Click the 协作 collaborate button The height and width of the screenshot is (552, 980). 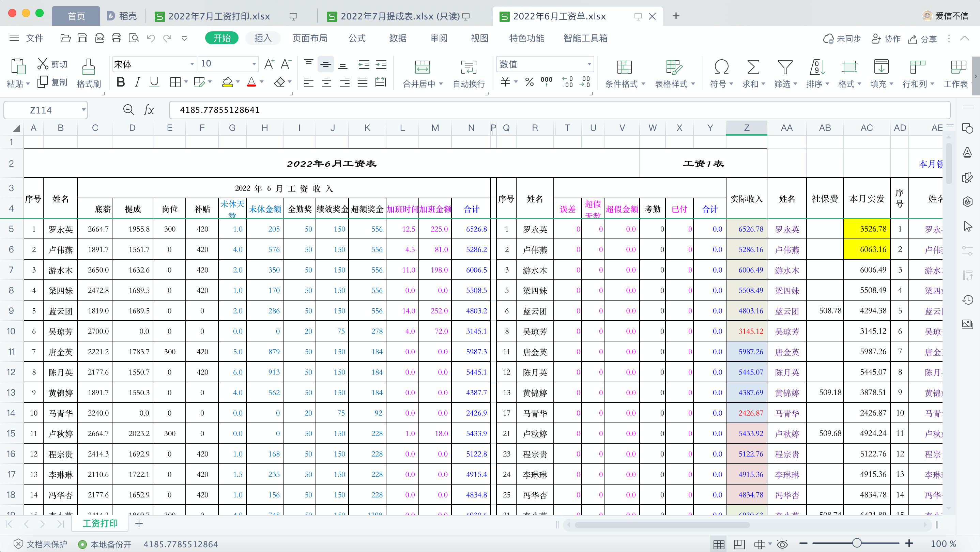886,39
